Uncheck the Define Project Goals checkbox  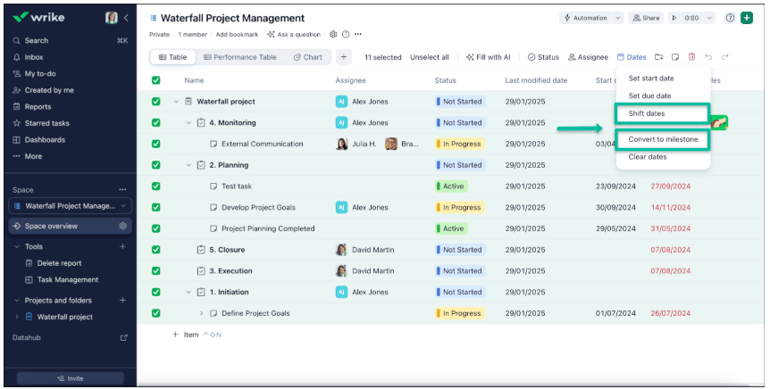pos(156,313)
